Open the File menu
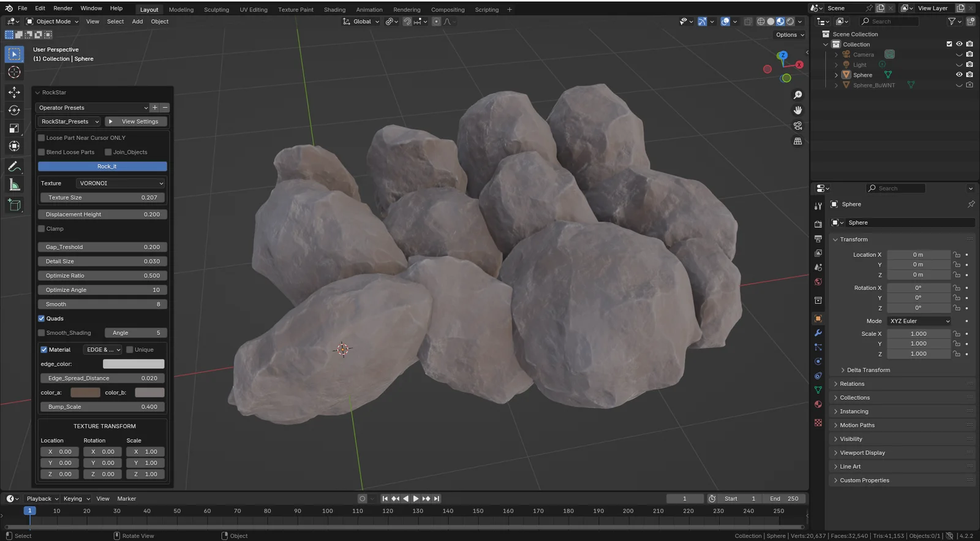Image resolution: width=980 pixels, height=541 pixels. click(23, 9)
